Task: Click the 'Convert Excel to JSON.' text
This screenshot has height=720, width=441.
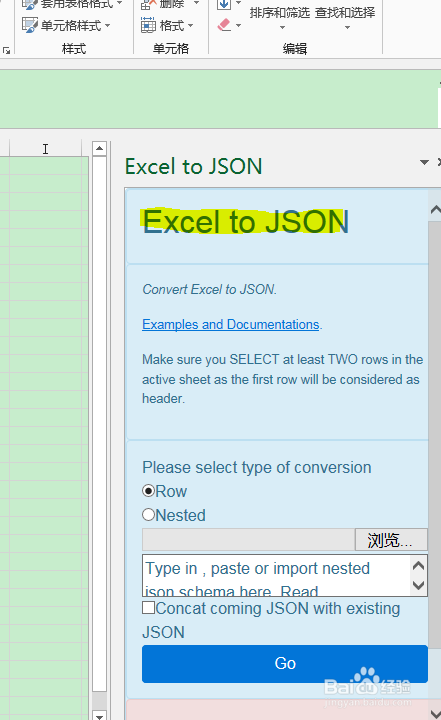Action: tap(209, 289)
